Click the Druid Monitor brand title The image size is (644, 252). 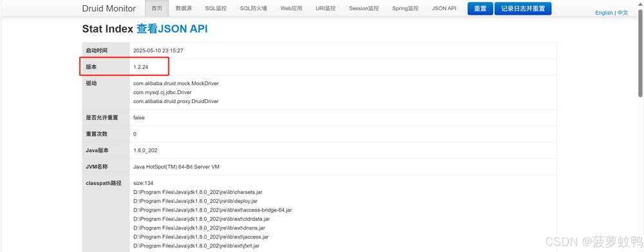coord(109,8)
